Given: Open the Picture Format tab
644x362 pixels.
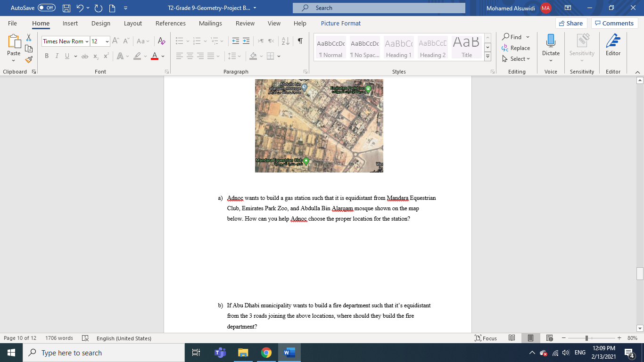Looking at the screenshot, I should pyautogui.click(x=341, y=23).
